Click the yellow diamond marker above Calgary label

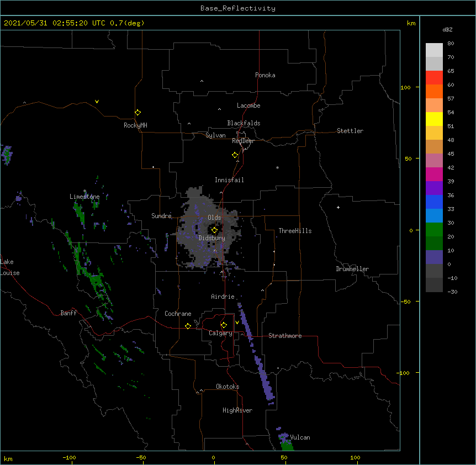click(x=224, y=325)
